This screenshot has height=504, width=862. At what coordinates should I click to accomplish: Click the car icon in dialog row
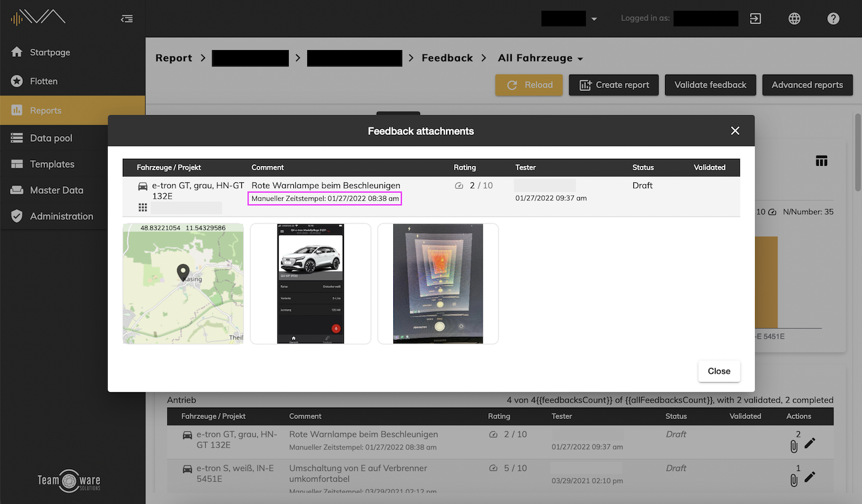click(143, 186)
